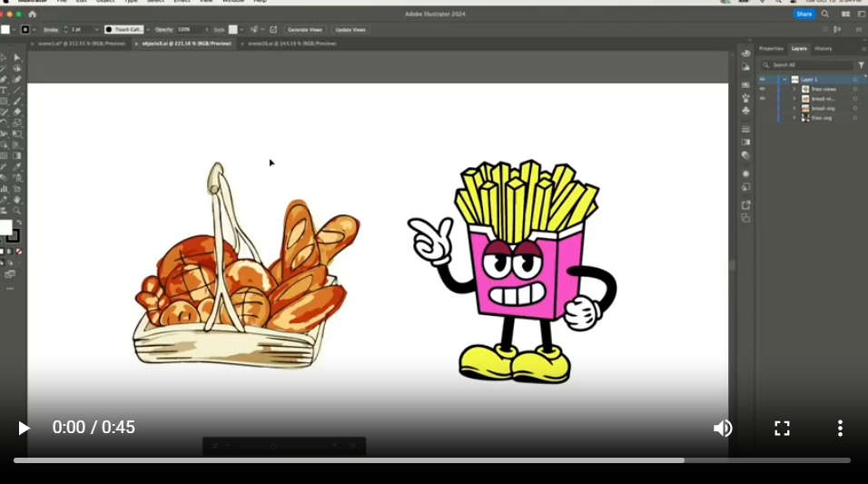The height and width of the screenshot is (484, 868).
Task: Select the Direct Selection arrow tool
Action: pyautogui.click(x=17, y=57)
